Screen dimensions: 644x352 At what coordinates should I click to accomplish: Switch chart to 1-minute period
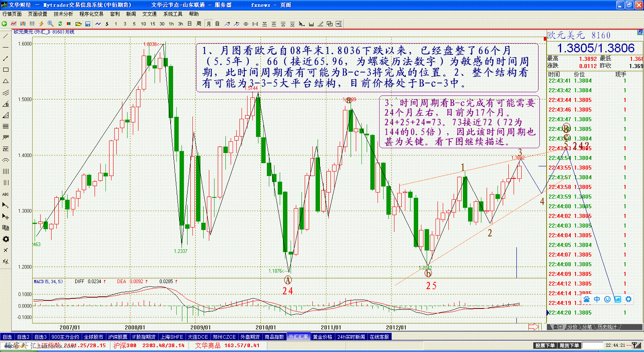116,24
